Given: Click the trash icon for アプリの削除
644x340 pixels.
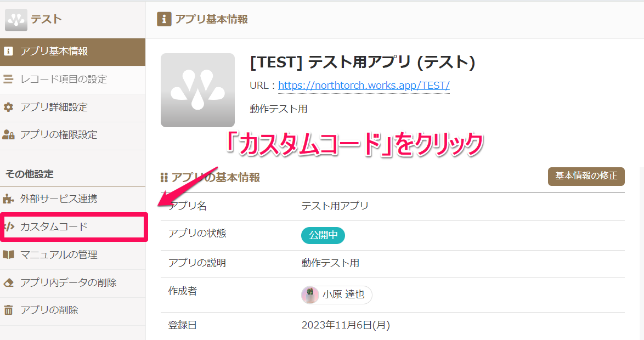Looking at the screenshot, I should 8,310.
